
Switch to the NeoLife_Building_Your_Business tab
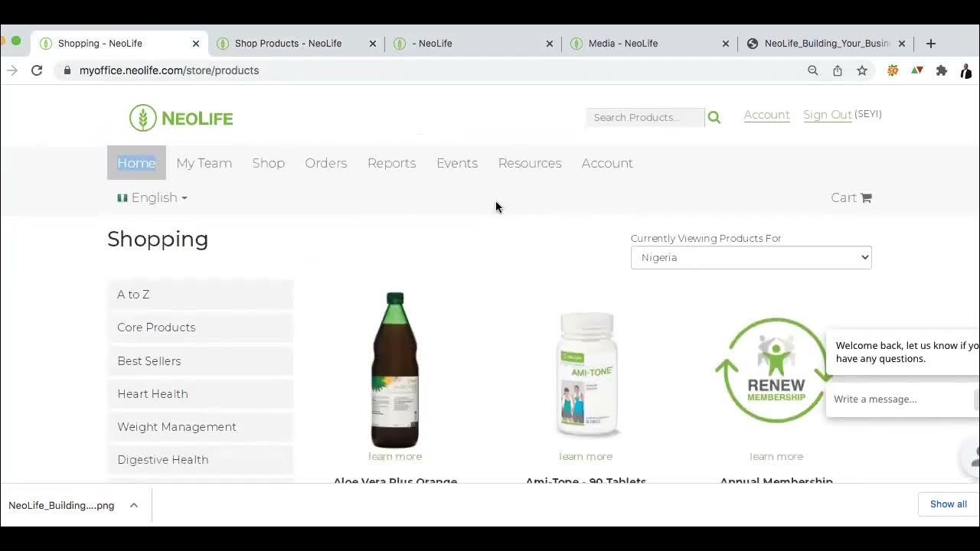coord(825,44)
